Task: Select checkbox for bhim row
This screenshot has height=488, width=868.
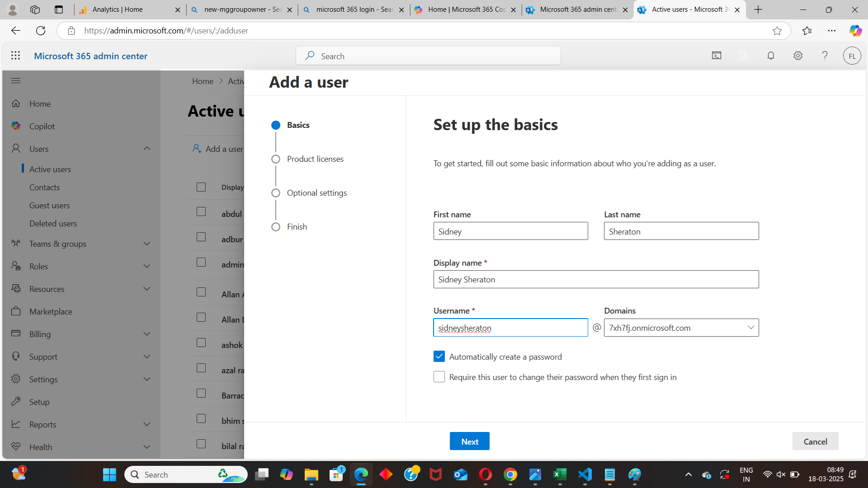Action: pyautogui.click(x=201, y=419)
